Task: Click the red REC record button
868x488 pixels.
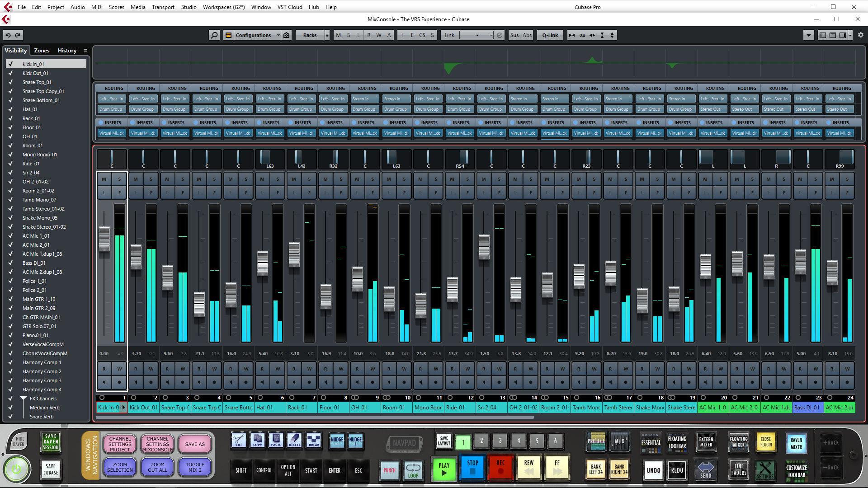Action: click(x=500, y=467)
